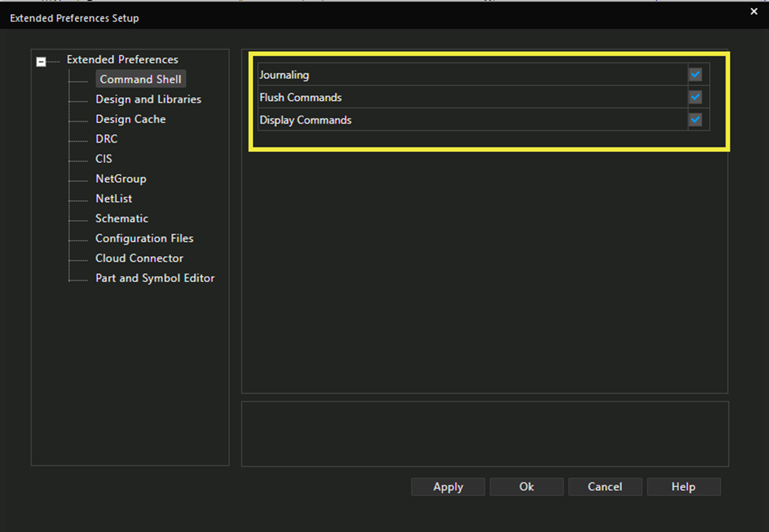Disable the Display Commands checkbox
Viewport: 769px width, 532px height.
coord(695,120)
